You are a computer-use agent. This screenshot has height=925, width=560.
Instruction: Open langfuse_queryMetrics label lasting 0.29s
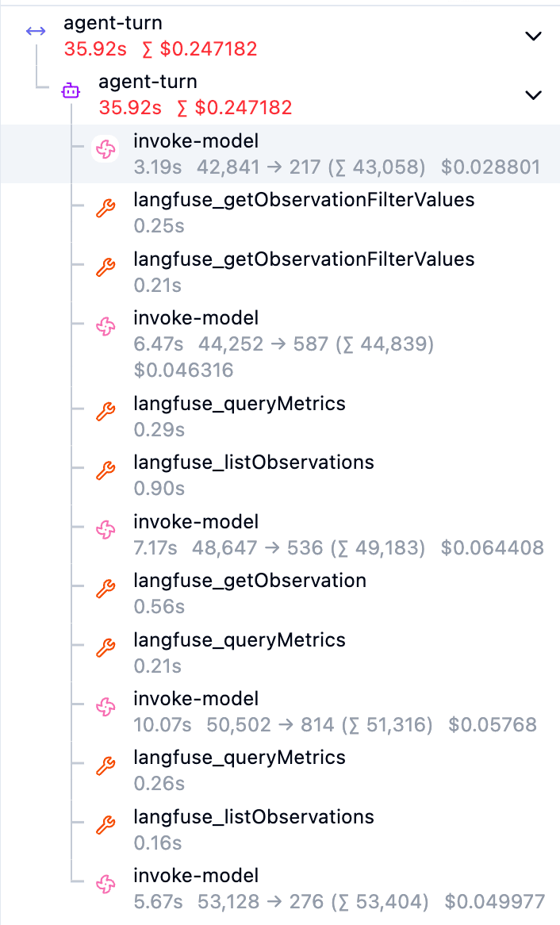[x=240, y=404]
